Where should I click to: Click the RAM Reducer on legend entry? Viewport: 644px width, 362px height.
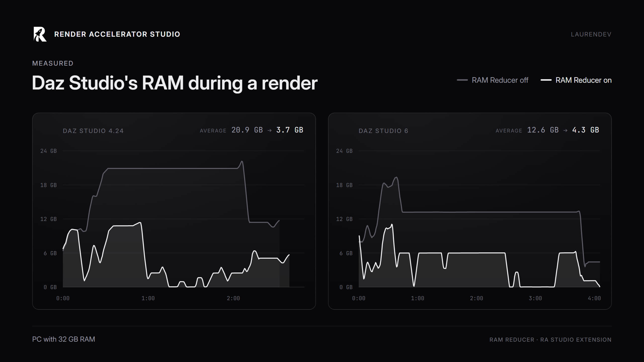(576, 80)
